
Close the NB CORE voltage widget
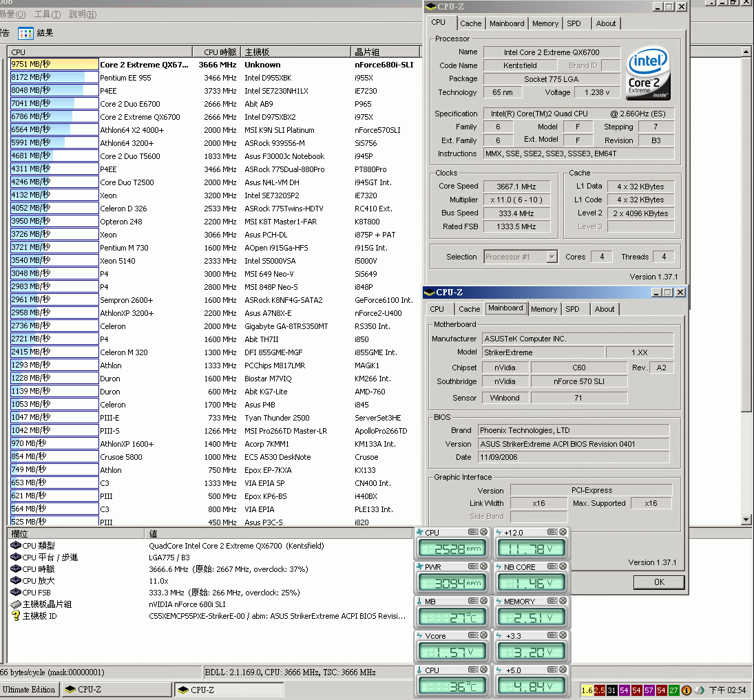point(563,567)
